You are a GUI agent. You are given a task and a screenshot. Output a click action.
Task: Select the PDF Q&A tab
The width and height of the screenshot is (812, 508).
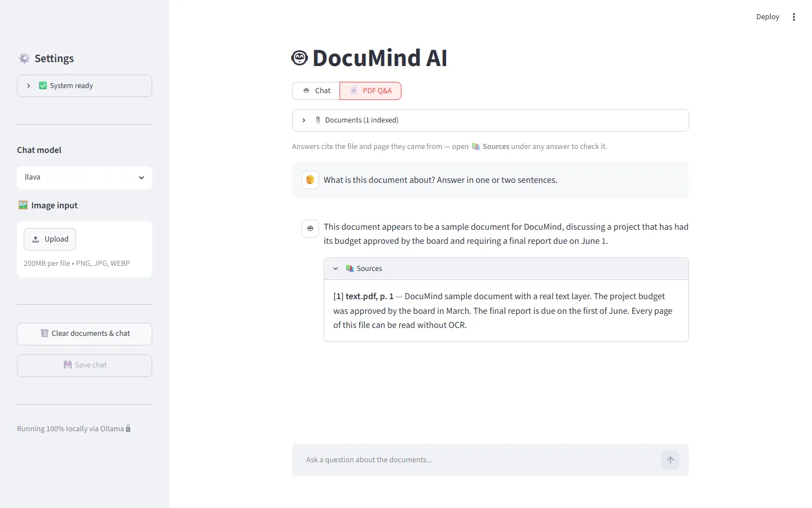tap(370, 91)
